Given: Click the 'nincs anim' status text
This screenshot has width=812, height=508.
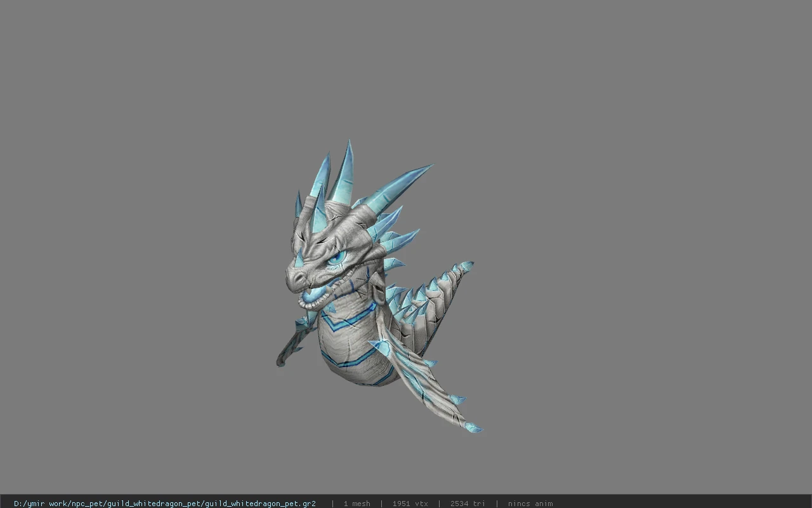Looking at the screenshot, I should pyautogui.click(x=530, y=504).
